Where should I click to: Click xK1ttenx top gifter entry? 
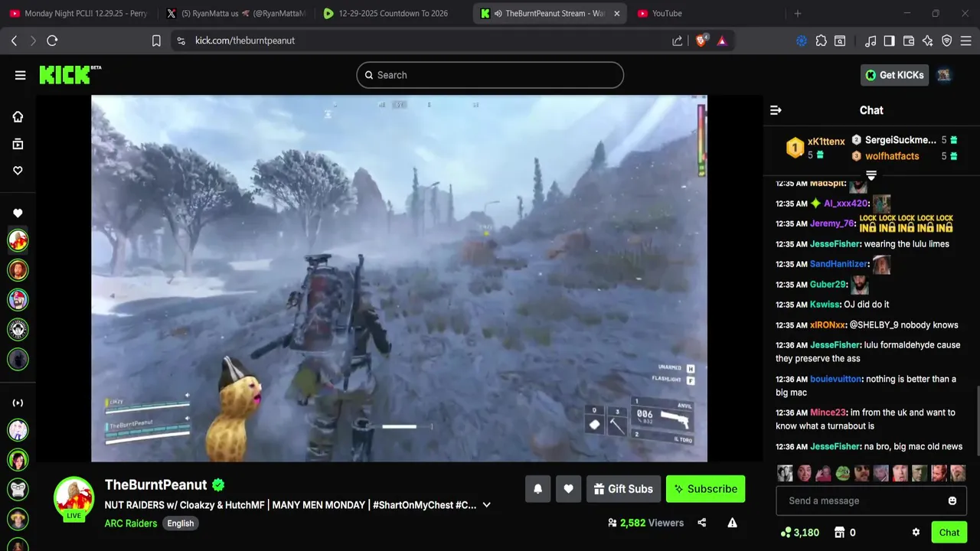pos(816,148)
